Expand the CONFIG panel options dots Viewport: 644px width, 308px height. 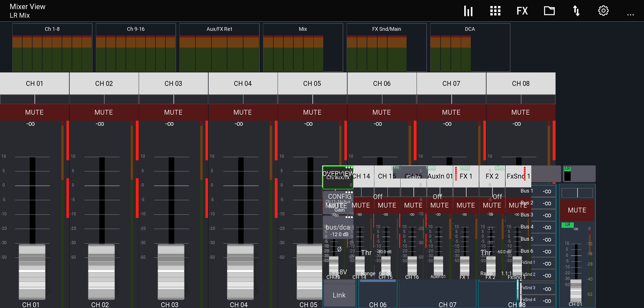pos(349,193)
